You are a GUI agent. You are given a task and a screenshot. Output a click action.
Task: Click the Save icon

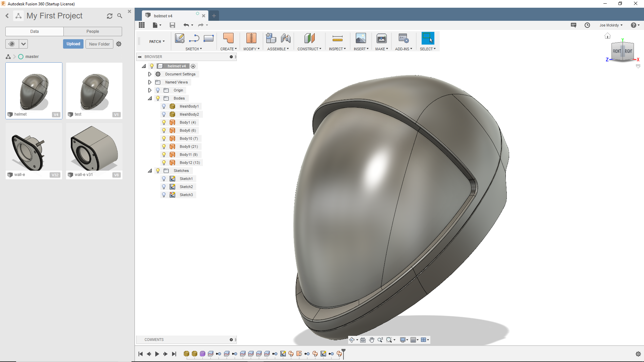point(172,25)
